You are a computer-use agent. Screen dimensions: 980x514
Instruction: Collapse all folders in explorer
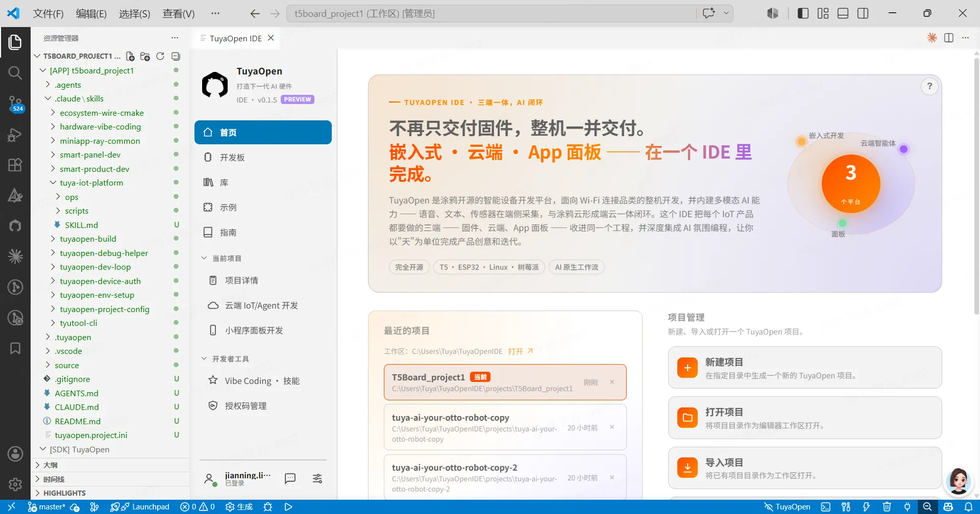[176, 56]
